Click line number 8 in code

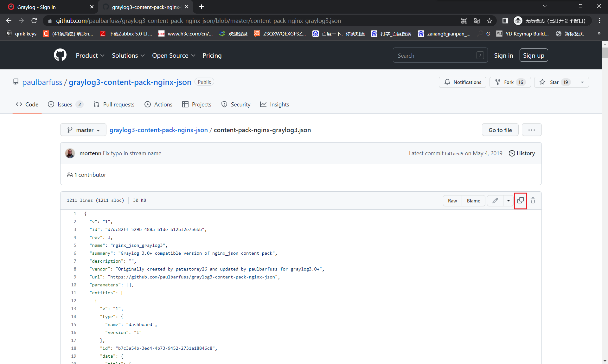tap(75, 269)
